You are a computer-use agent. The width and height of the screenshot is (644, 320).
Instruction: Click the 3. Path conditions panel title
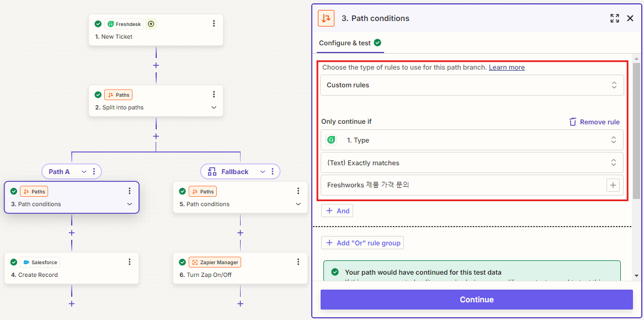[x=375, y=18]
